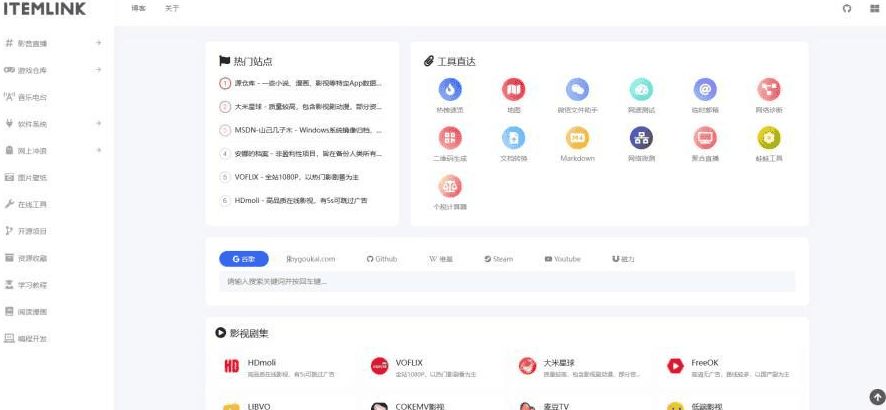Image resolution: width=886 pixels, height=410 pixels.
Task: Open the FreeOK card title
Action: (705, 363)
